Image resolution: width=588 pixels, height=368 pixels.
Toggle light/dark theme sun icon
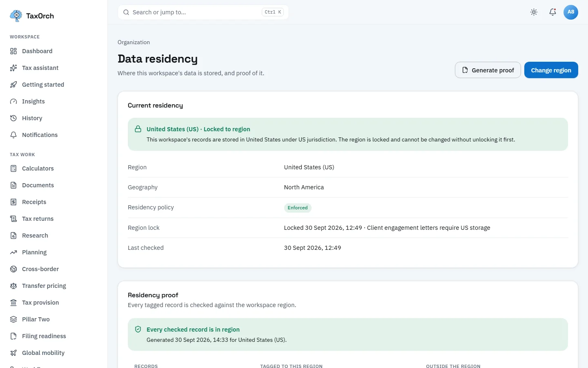click(x=534, y=12)
